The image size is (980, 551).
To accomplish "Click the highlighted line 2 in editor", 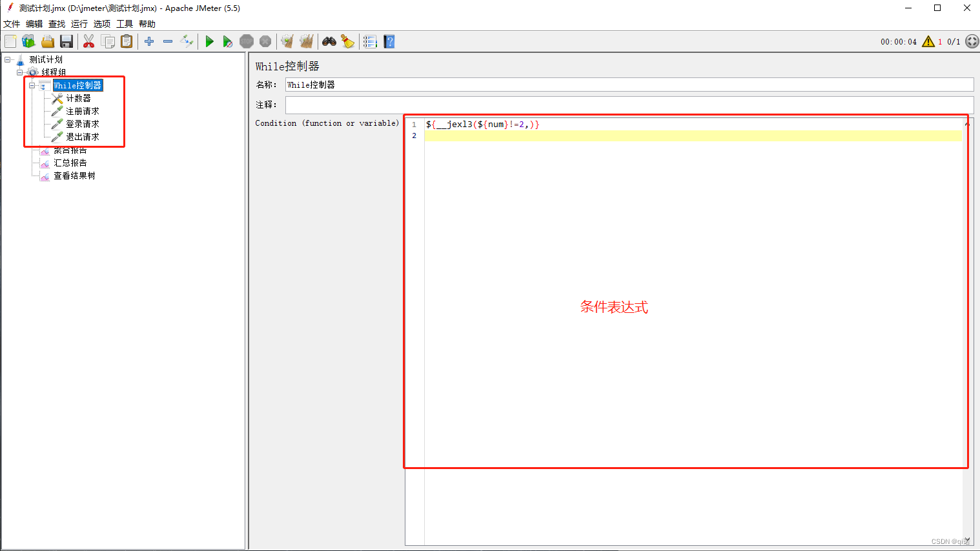I will coord(693,135).
